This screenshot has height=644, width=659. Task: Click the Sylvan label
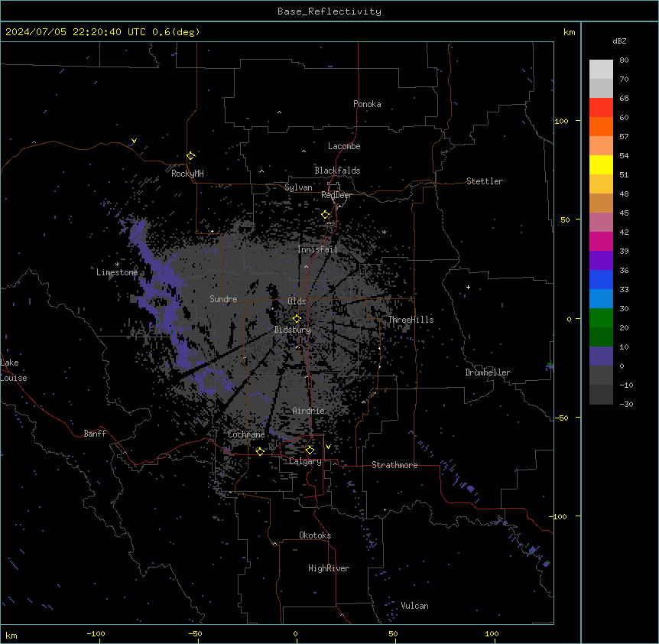click(x=298, y=187)
